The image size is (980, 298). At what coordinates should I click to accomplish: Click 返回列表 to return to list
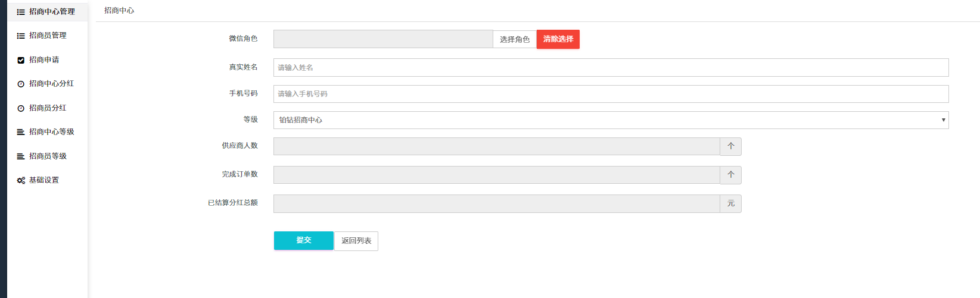[356, 241]
